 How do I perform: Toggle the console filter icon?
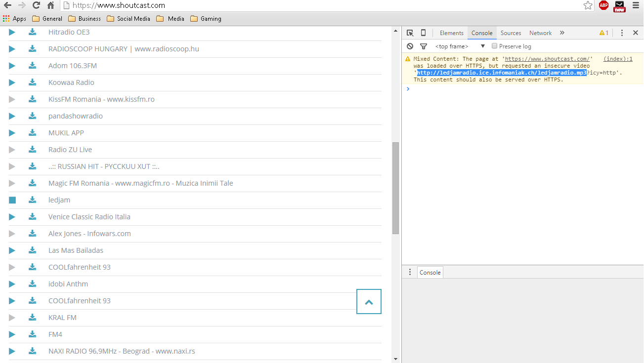[x=424, y=46]
